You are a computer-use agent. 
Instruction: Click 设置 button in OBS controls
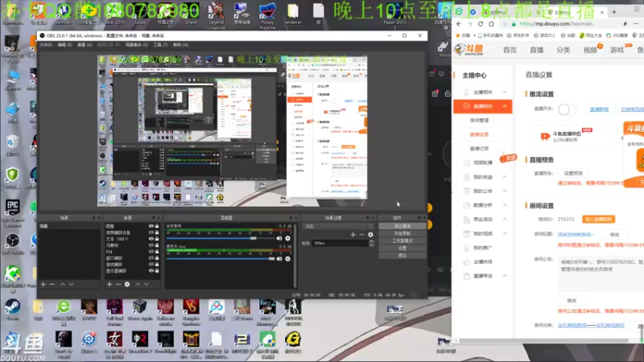(x=402, y=248)
